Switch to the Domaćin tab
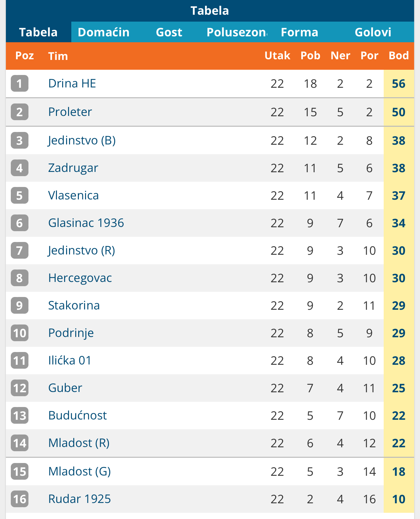Viewport: 420px width, 519px height. coord(104,32)
